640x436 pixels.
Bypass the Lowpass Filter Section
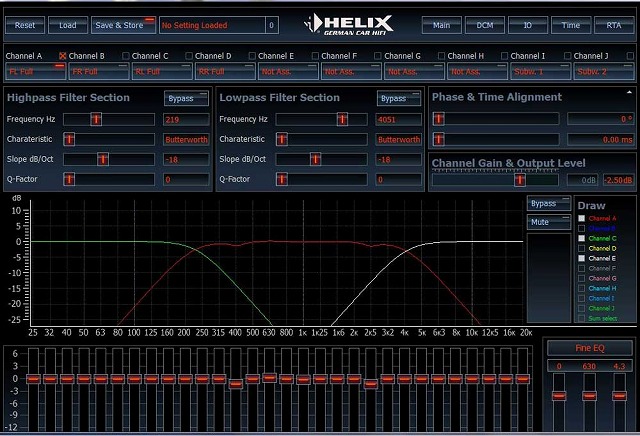tap(399, 98)
